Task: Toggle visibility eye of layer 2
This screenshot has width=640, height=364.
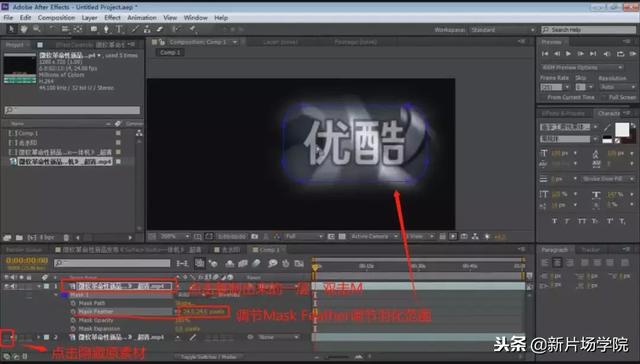Action: pos(7,337)
